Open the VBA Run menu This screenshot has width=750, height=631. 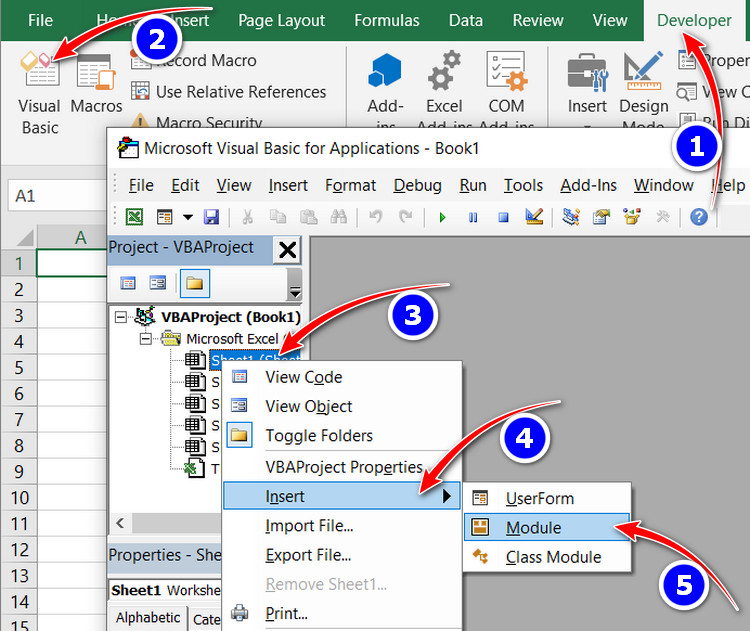[x=473, y=185]
